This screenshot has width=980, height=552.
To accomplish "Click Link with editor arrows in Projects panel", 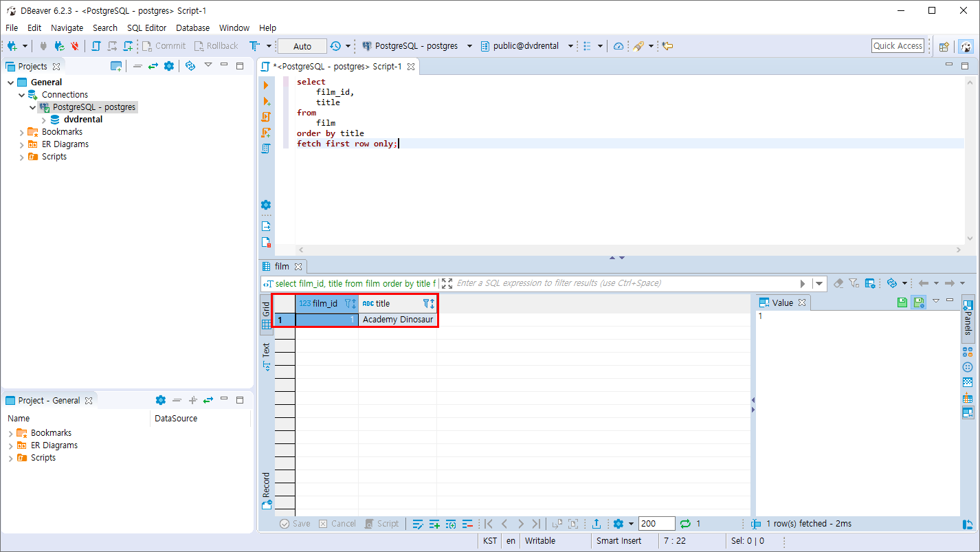I will tap(153, 66).
